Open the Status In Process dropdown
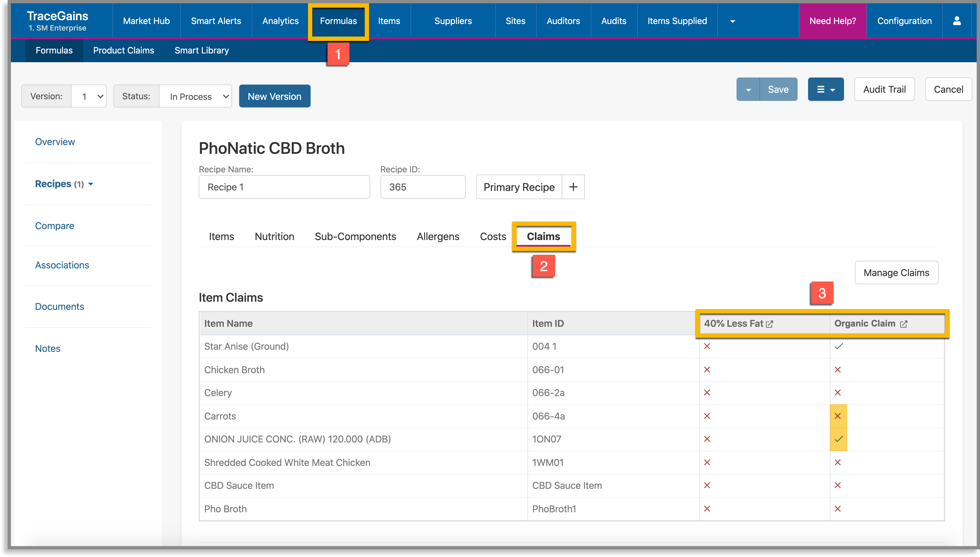The height and width of the screenshot is (557, 980). (195, 96)
